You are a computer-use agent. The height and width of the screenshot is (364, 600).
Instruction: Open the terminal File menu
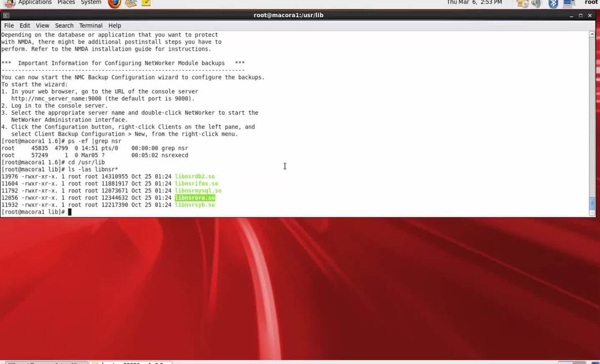click(9, 25)
